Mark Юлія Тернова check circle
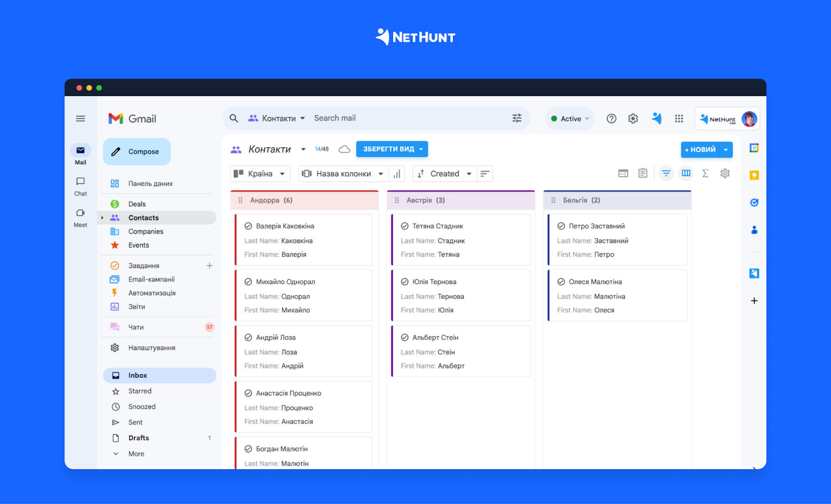This screenshot has height=504, width=831. pos(405,282)
